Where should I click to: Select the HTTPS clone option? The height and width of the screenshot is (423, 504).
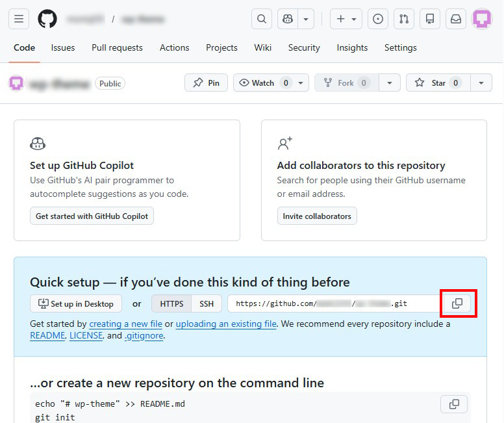click(x=171, y=303)
